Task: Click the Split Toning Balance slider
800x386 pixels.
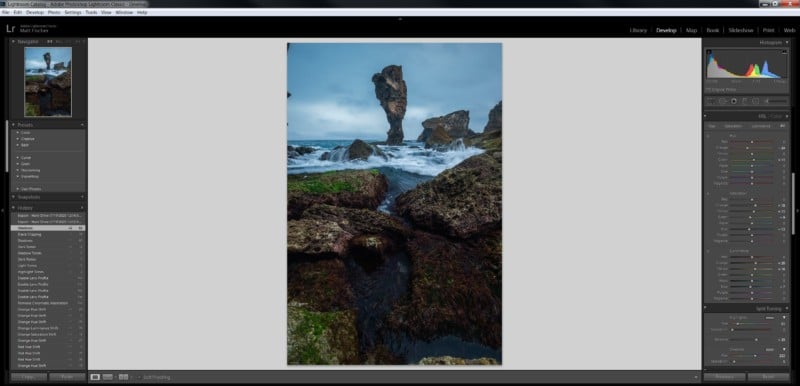Action: (751, 339)
